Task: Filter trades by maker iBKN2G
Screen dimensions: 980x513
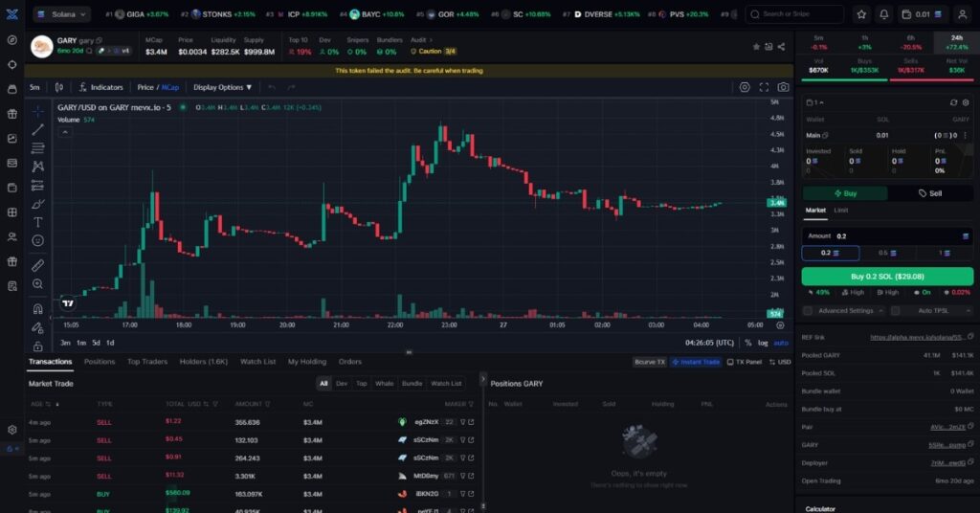Action: pyautogui.click(x=463, y=494)
